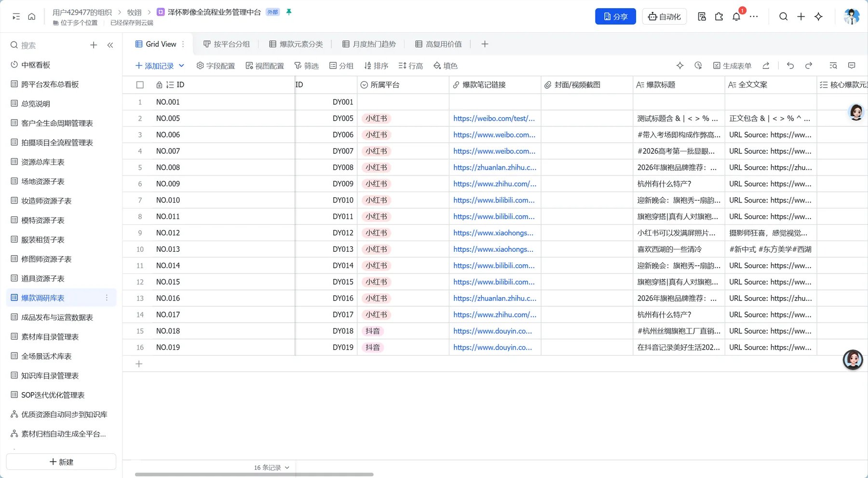
Task: Open the user avatar at top right
Action: tap(851, 16)
